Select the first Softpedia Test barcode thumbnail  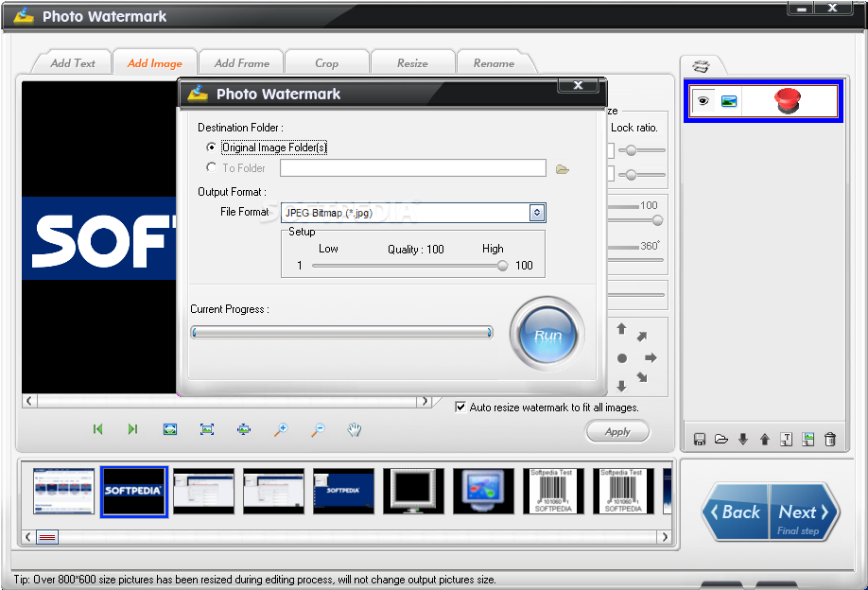(553, 491)
